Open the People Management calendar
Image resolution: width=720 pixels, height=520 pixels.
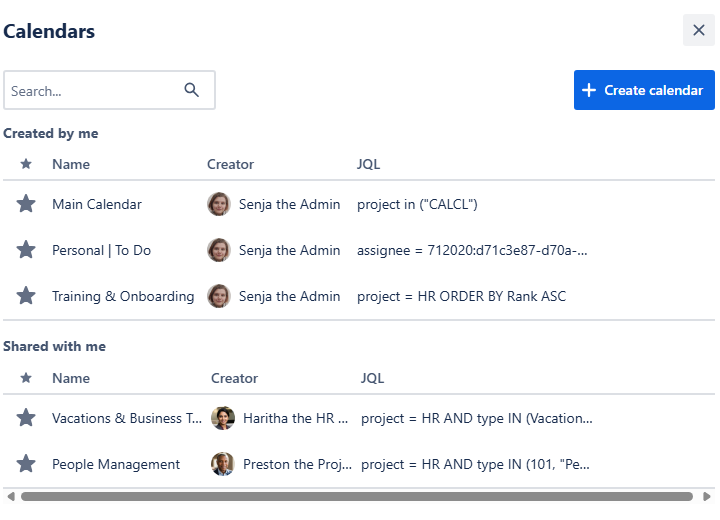(116, 464)
